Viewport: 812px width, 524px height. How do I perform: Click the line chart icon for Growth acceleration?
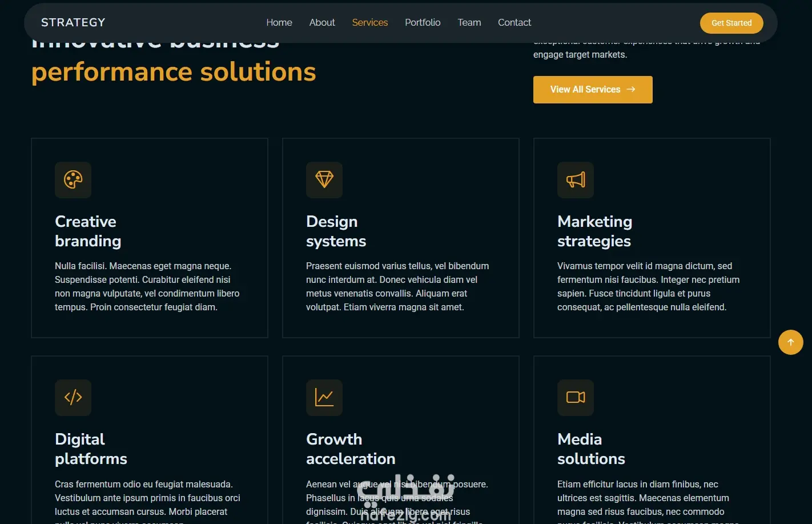click(324, 397)
